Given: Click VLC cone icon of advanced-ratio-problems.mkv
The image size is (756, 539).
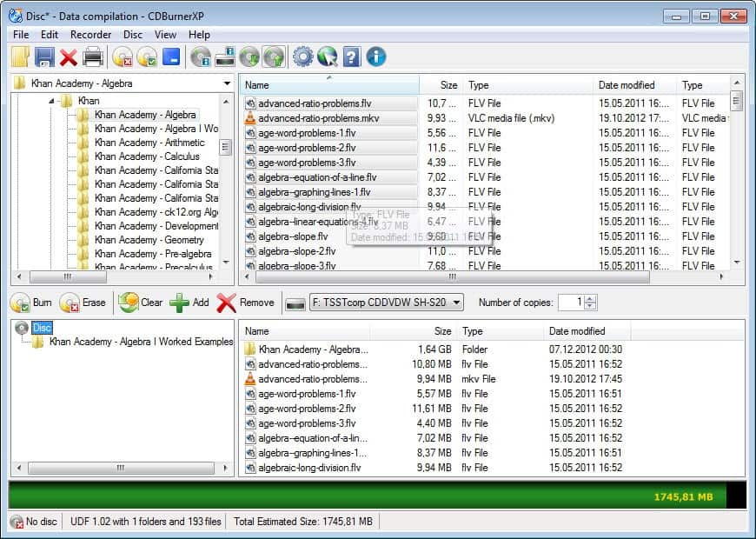Looking at the screenshot, I should (250, 118).
